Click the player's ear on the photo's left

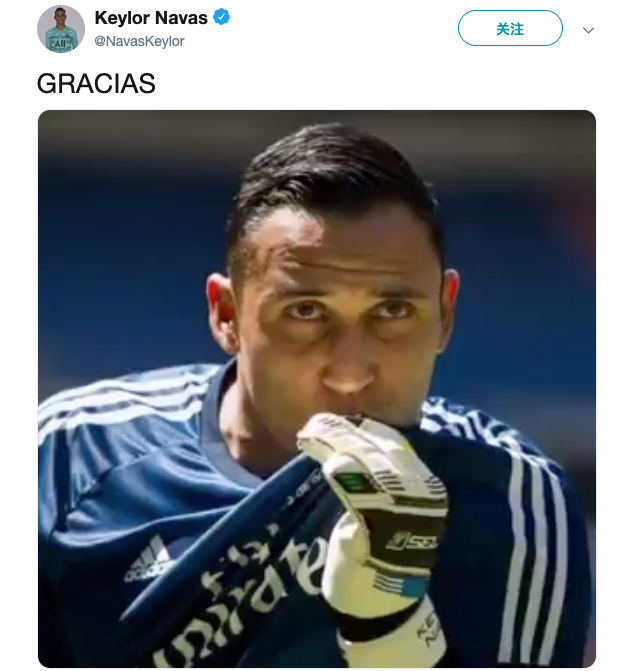click(x=223, y=312)
